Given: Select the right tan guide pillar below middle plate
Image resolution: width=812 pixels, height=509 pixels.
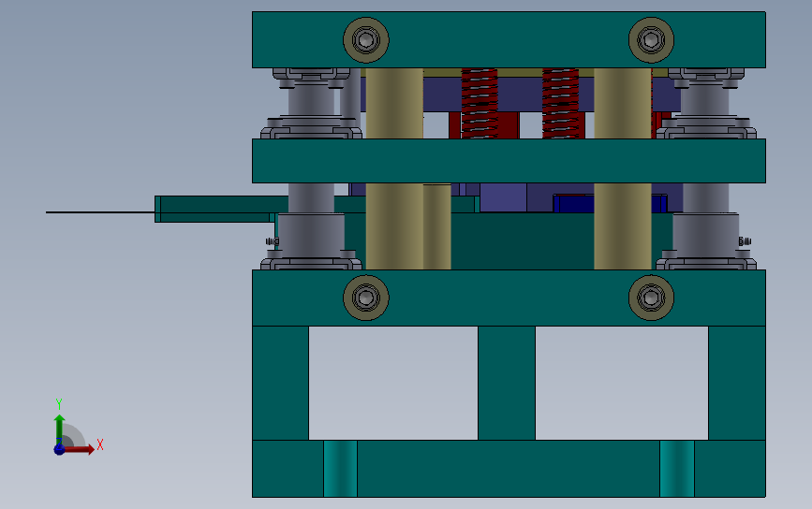Looking at the screenshot, I should point(623,226).
